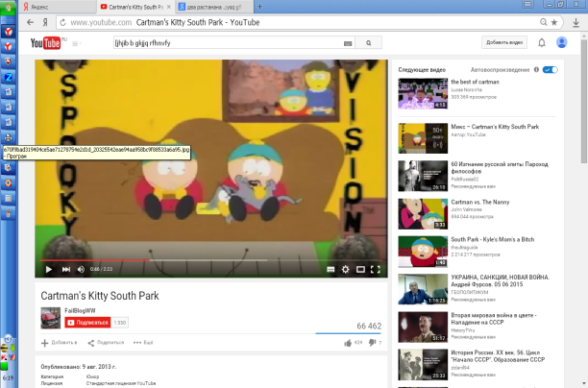Mute the video using volume speaker icon

81,269
